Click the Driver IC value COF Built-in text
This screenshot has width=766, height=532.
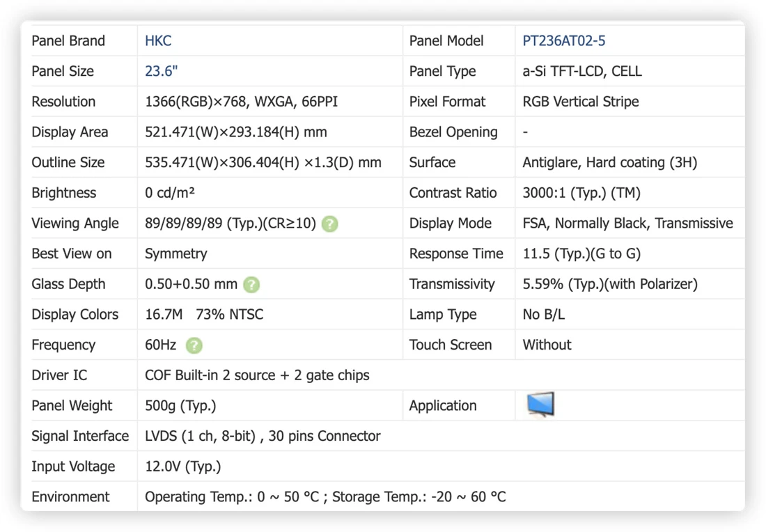pos(257,375)
